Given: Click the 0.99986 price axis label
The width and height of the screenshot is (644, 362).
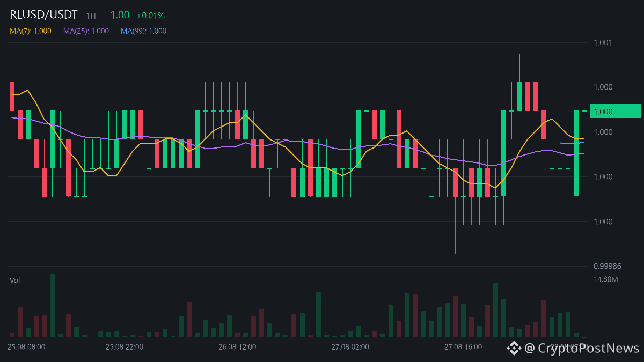Looking at the screenshot, I should [x=608, y=266].
